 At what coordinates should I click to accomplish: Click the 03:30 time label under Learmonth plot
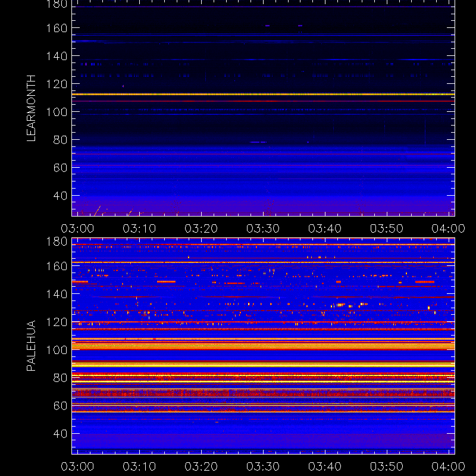click(x=263, y=228)
